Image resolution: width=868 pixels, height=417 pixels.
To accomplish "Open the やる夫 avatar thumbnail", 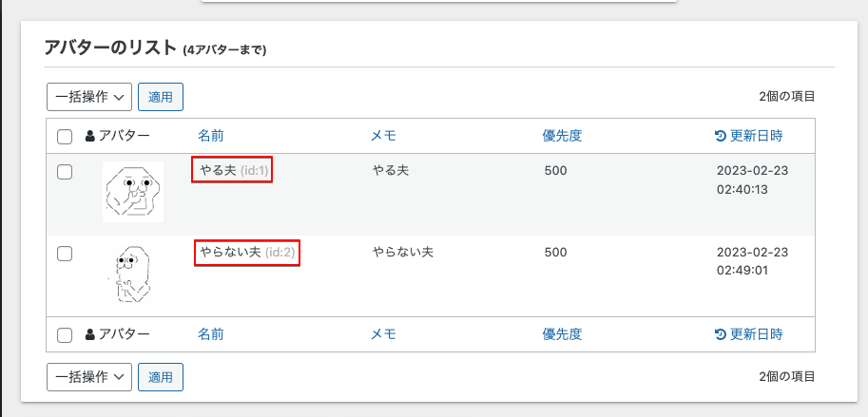I will click(133, 192).
